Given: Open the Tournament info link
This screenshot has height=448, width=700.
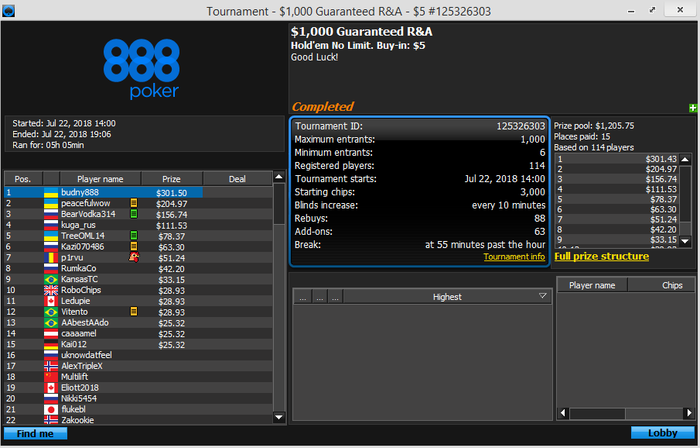Looking at the screenshot, I should (514, 257).
